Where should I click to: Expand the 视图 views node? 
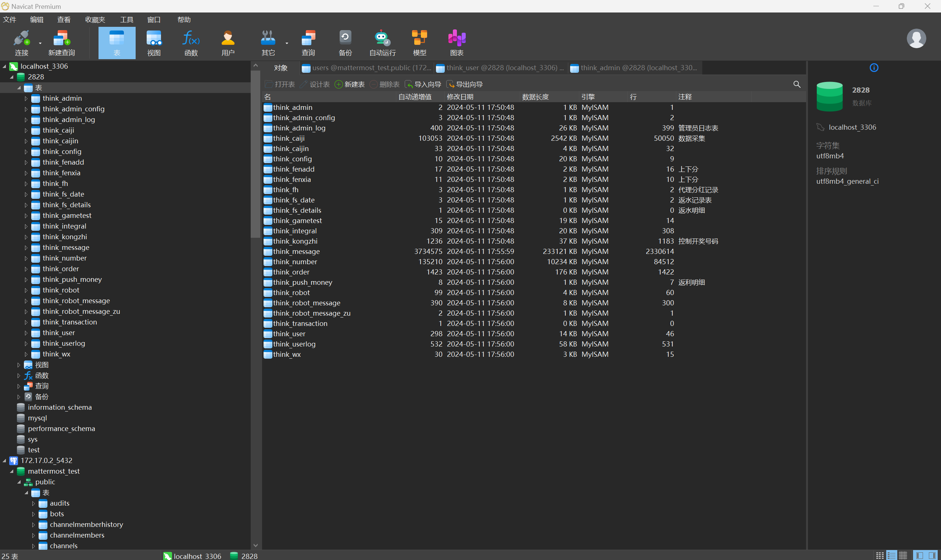18,365
